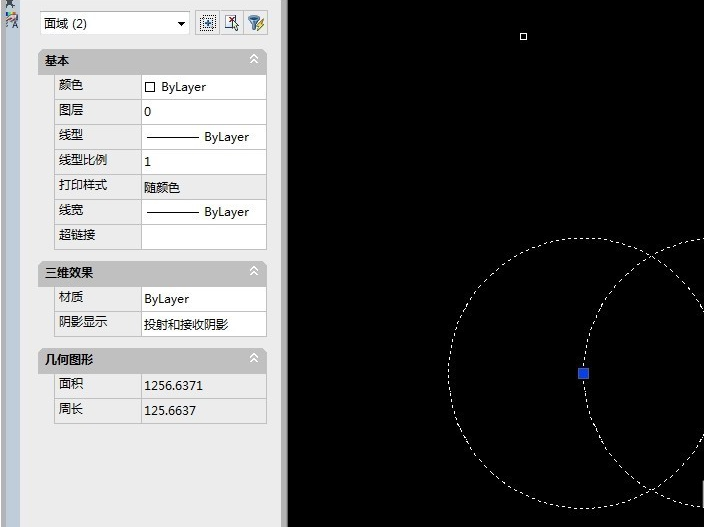
Task: Open the 线型 ByLayer value
Action: tap(203, 137)
